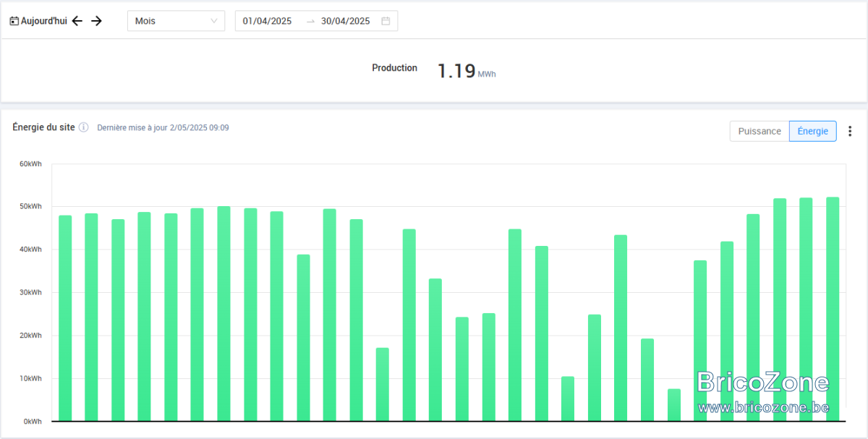This screenshot has width=868, height=439.
Task: Show info tooltip for Énergie du site
Action: 83,127
